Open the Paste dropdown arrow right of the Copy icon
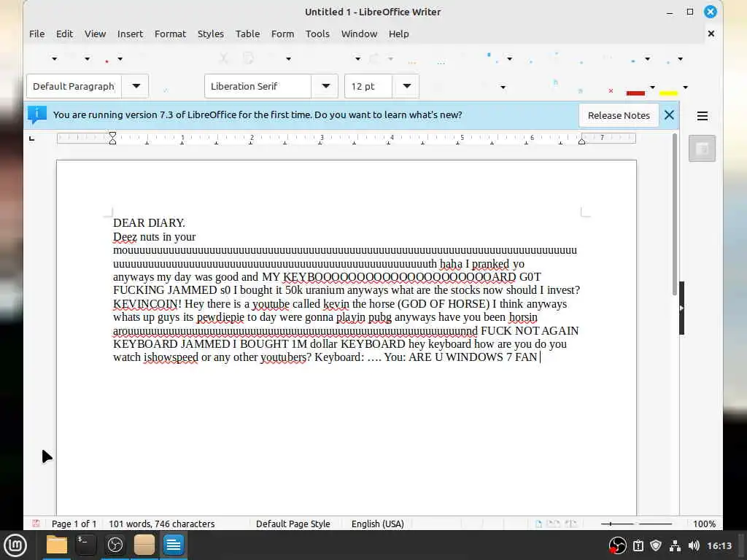Viewport: 747px width, 560px height. pyautogui.click(x=288, y=59)
